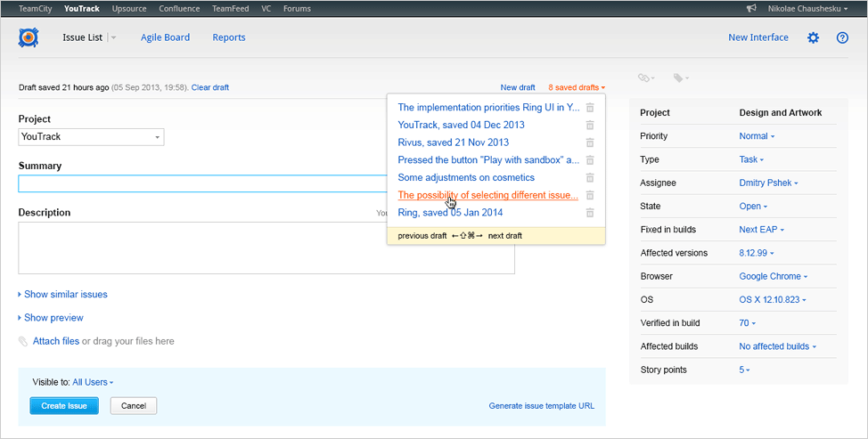The width and height of the screenshot is (868, 439).
Task: Change OS X 12.10.823 dropdown
Action: pos(773,300)
